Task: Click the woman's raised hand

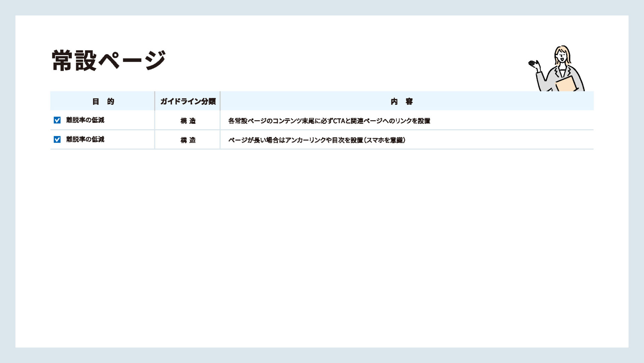Action: click(534, 64)
